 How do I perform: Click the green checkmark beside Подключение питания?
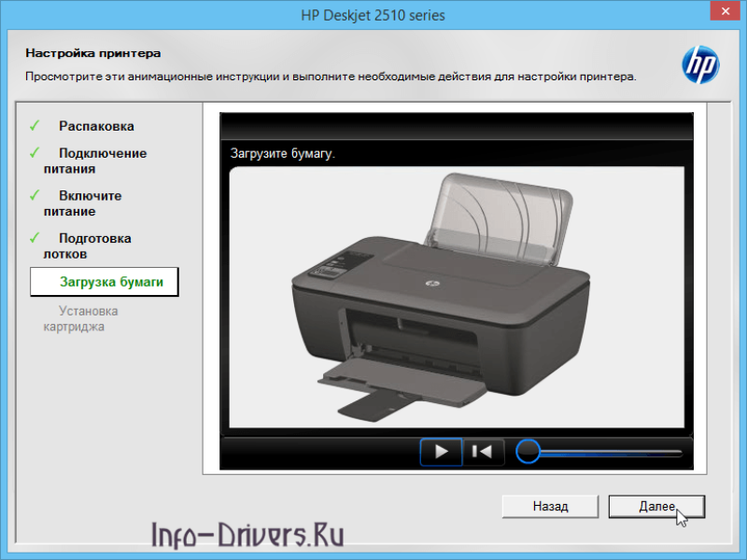pos(35,153)
